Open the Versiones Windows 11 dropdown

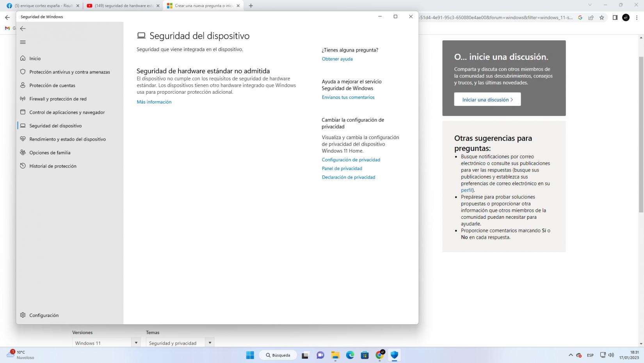pyautogui.click(x=106, y=343)
